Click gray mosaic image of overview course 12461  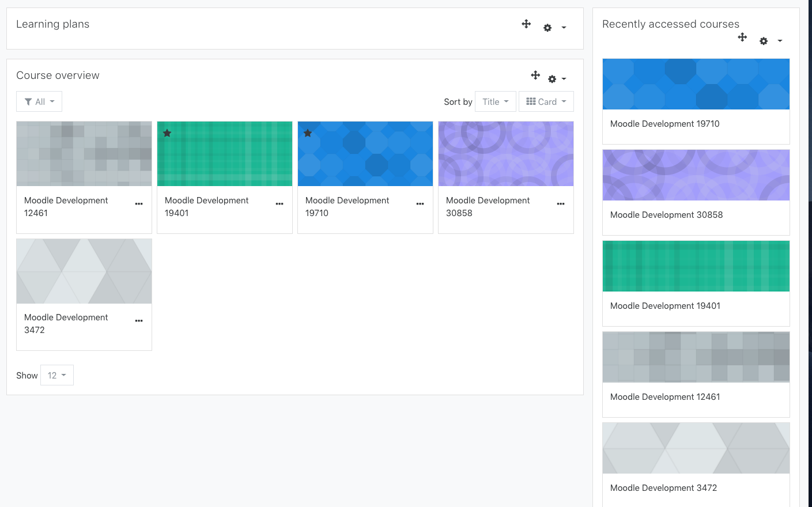point(84,154)
